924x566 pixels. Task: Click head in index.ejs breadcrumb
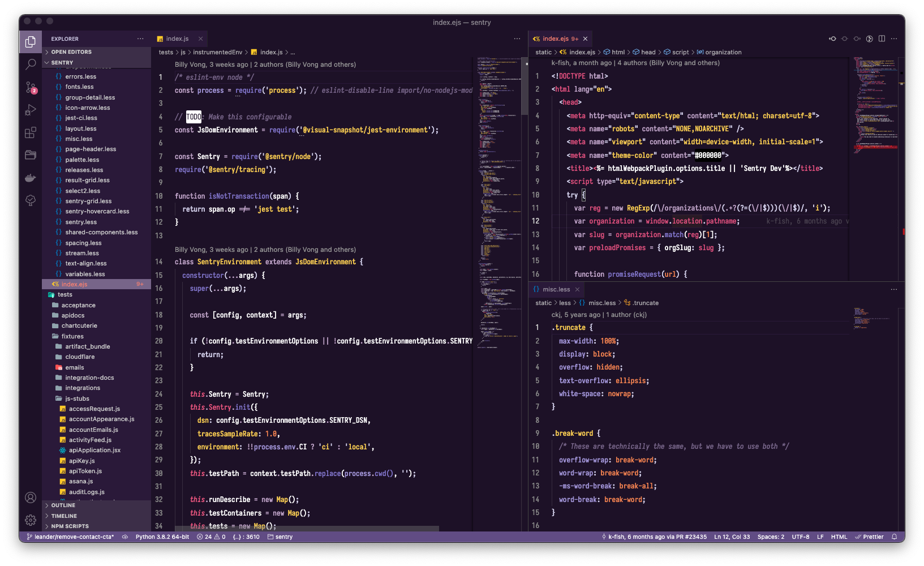point(644,52)
